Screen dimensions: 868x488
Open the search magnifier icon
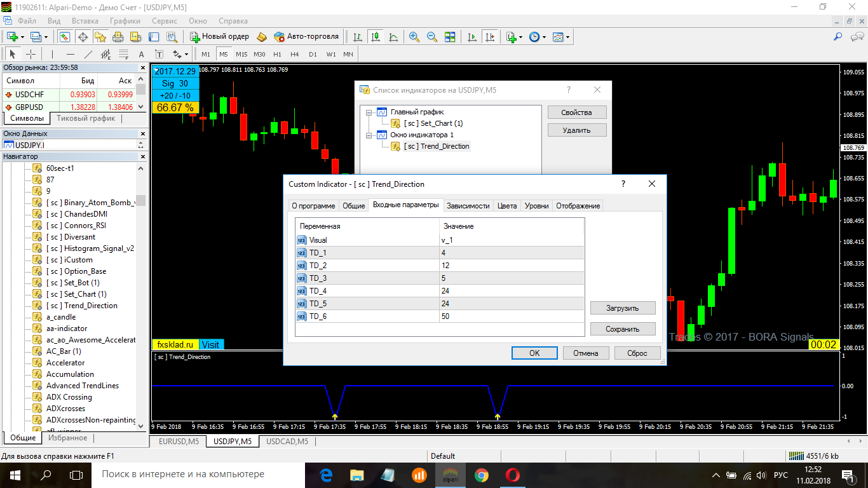coord(838,37)
